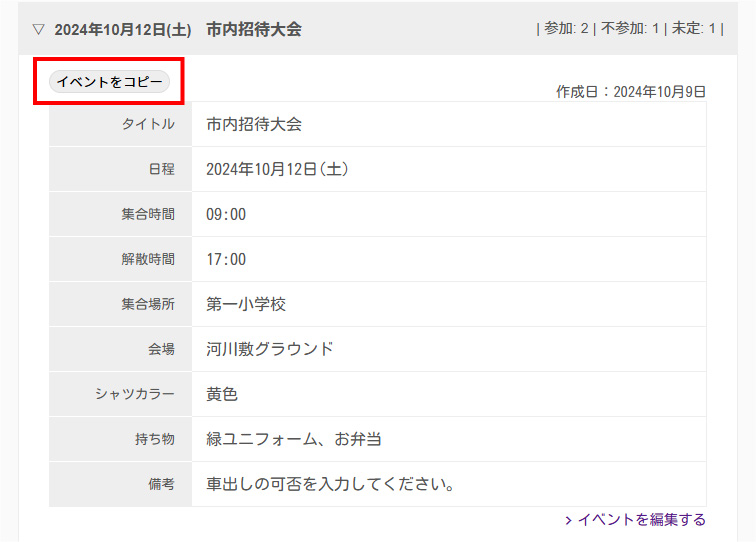Select the 日程 value 2024年10月12日(土) in table
This screenshot has width=756, height=542.
(x=277, y=170)
